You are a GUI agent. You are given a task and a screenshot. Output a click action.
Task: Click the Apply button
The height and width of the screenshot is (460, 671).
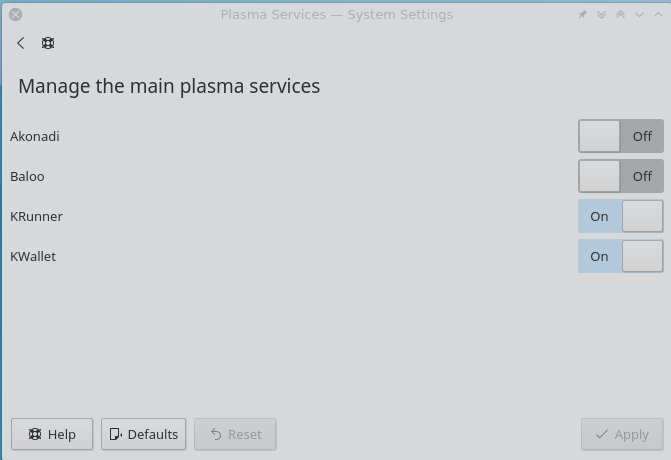[x=622, y=434]
